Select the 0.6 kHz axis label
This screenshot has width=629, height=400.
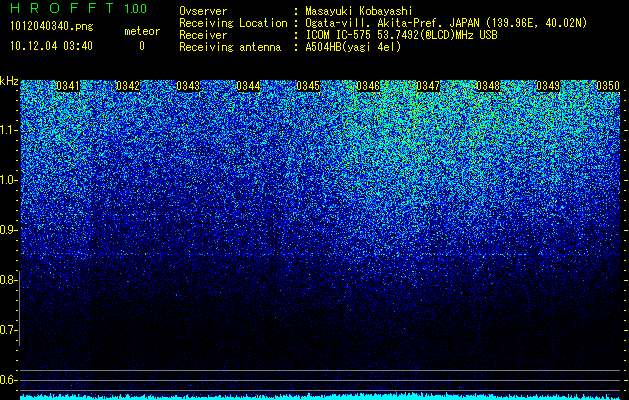pyautogui.click(x=8, y=380)
